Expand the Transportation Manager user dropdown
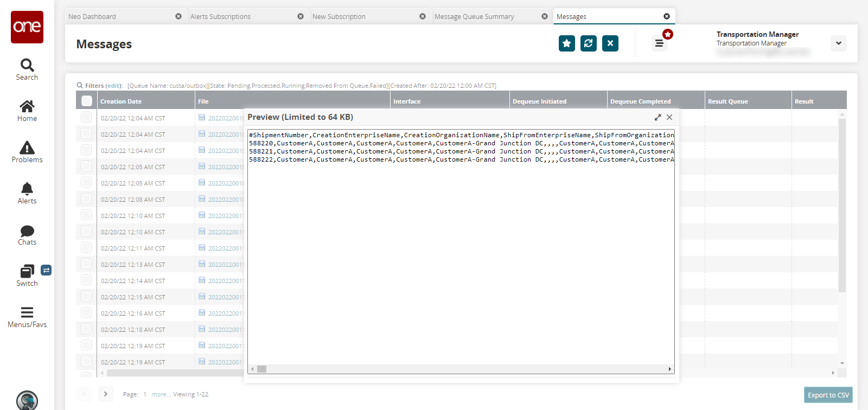Viewport: 868px width, 410px height. [x=838, y=43]
